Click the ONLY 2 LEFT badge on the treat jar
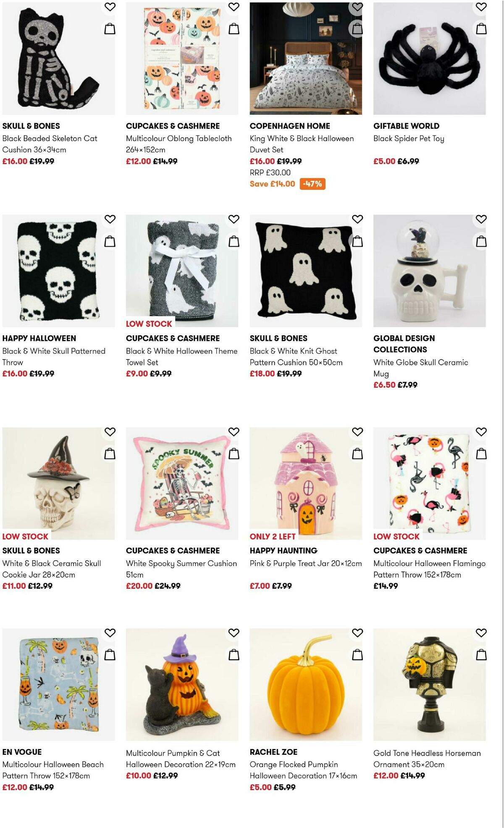Image resolution: width=504 pixels, height=828 pixels. tap(272, 536)
